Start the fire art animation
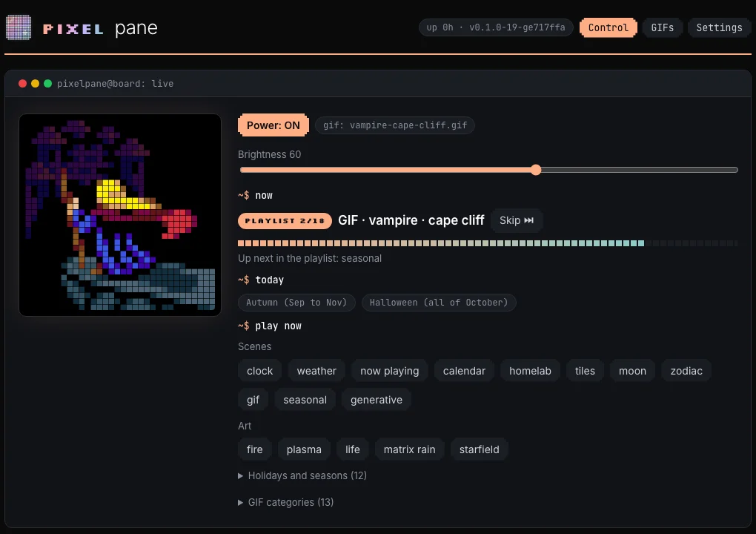The height and width of the screenshot is (534, 756). tap(254, 449)
